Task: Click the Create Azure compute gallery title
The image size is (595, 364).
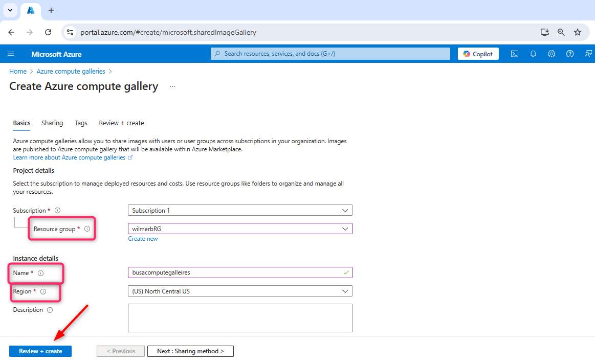Action: point(83,86)
